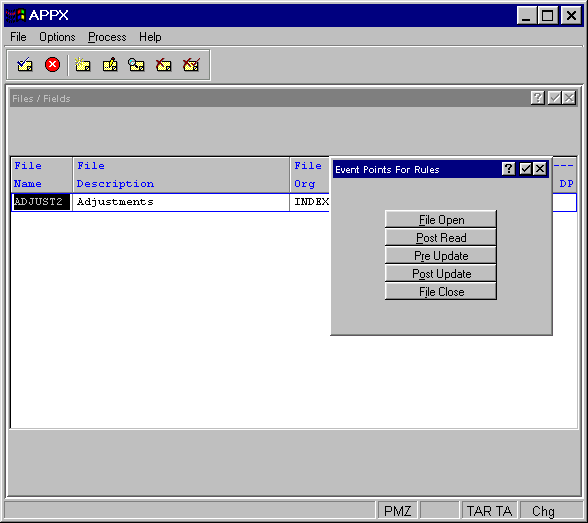Viewport: 588px width, 523px height.
Task: Click the red cancel toolbar icon
Action: tap(52, 65)
